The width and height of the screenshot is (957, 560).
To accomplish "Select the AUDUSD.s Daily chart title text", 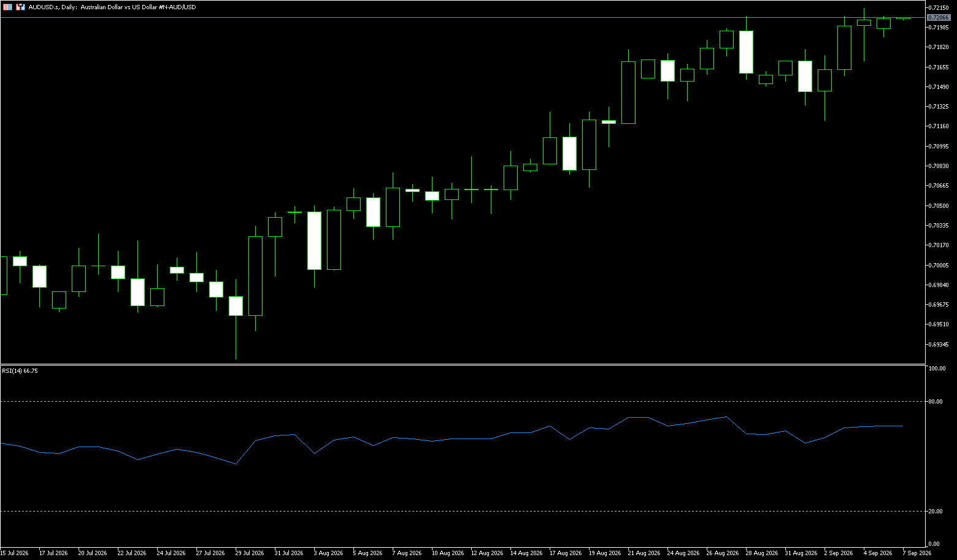I will [x=112, y=7].
